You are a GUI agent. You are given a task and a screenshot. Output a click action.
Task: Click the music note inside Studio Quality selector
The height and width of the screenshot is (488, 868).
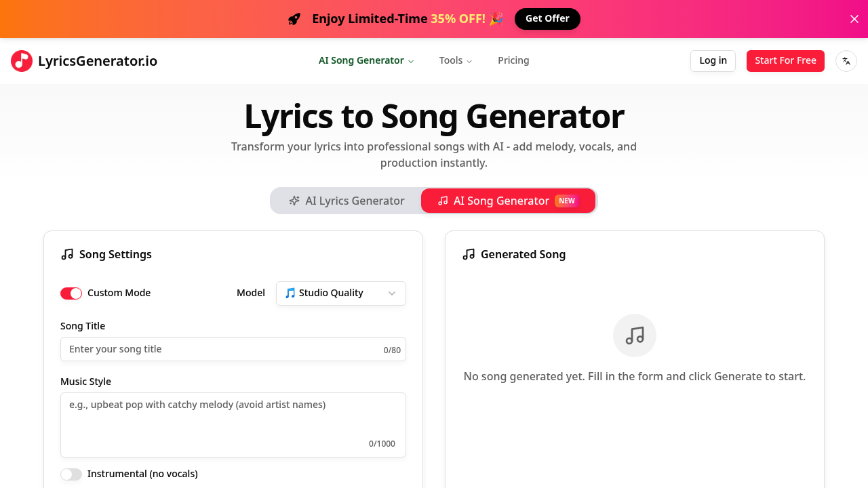coord(290,293)
